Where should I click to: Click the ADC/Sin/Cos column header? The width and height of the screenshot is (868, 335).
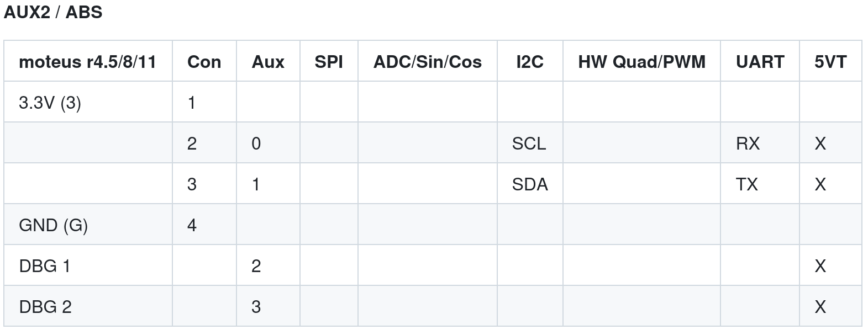[428, 61]
